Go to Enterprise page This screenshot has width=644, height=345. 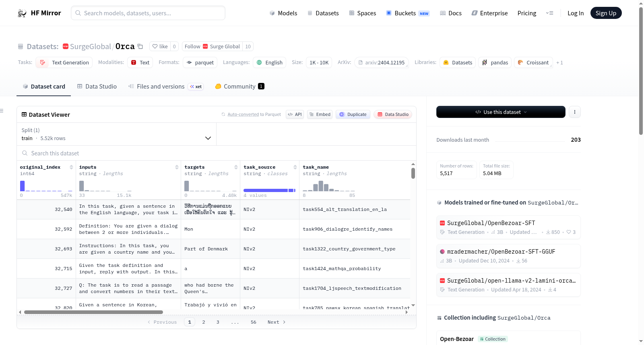coord(489,13)
